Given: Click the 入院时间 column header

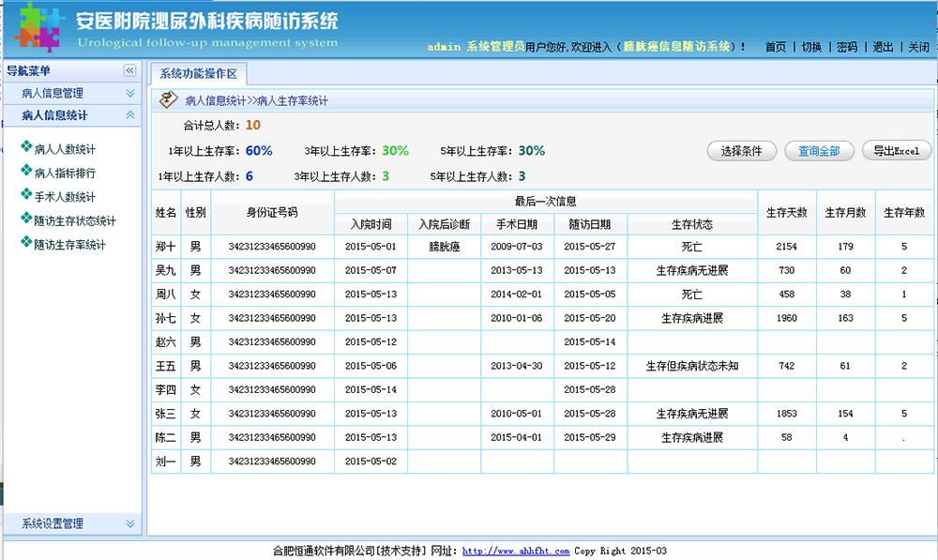Looking at the screenshot, I should (x=371, y=224).
